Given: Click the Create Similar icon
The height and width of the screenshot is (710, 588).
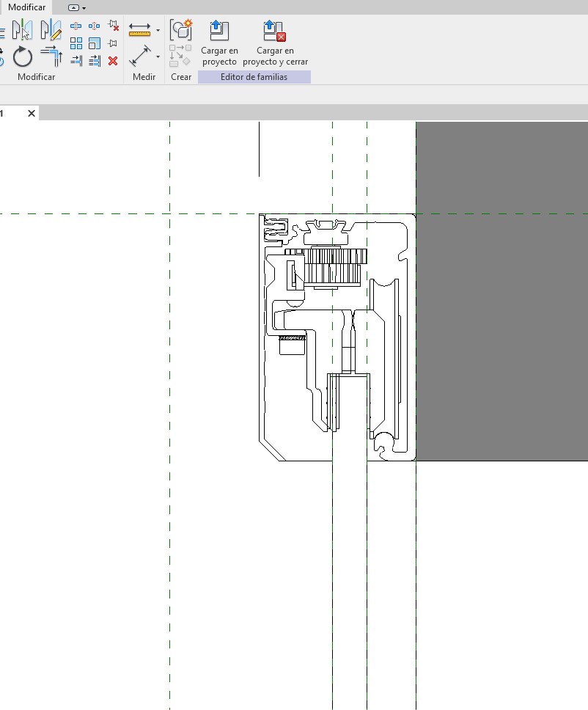Looking at the screenshot, I should [180, 30].
